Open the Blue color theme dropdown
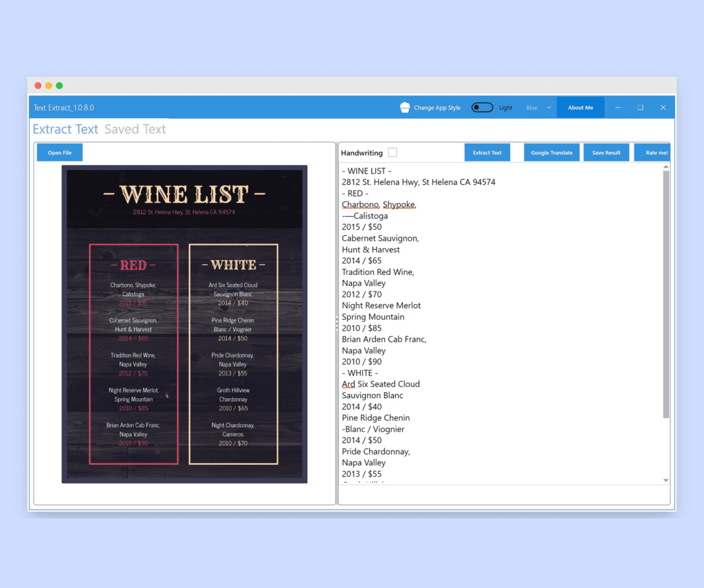 coord(538,107)
